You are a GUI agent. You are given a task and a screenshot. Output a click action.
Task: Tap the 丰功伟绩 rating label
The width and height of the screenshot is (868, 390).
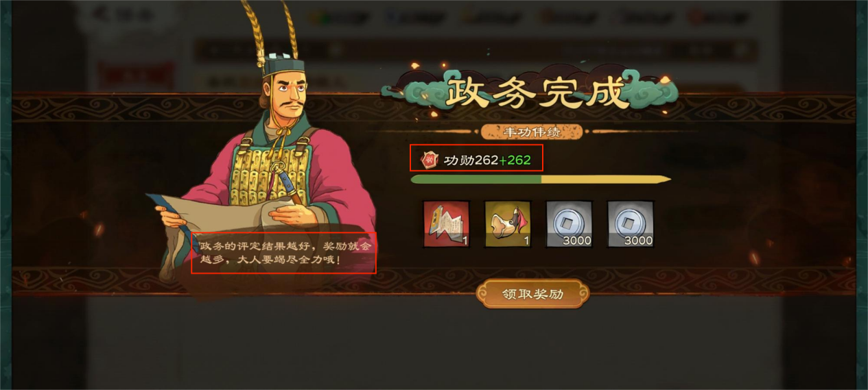[532, 132]
